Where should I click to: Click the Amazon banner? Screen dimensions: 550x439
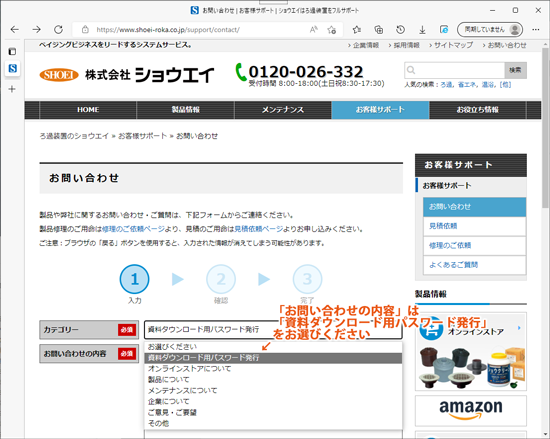pos(471,411)
